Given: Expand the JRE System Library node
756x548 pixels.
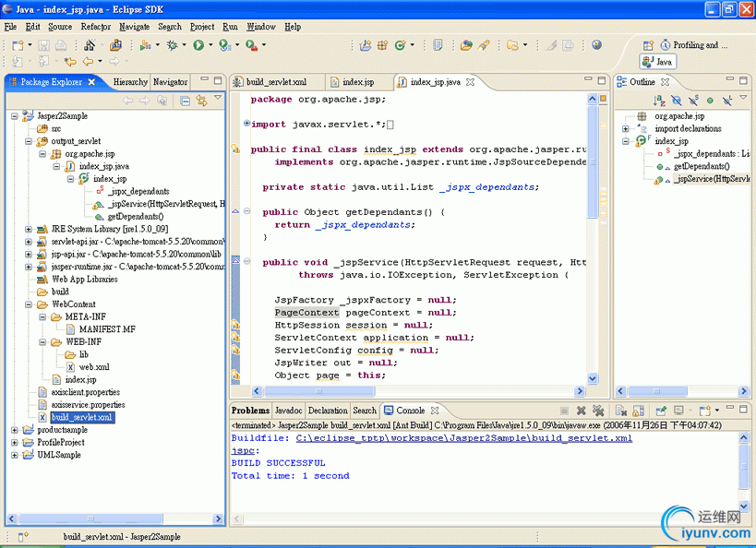Looking at the screenshot, I should point(29,229).
